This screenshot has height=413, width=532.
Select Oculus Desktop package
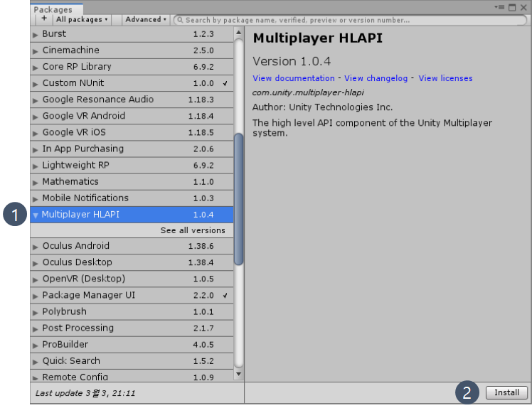click(132, 262)
